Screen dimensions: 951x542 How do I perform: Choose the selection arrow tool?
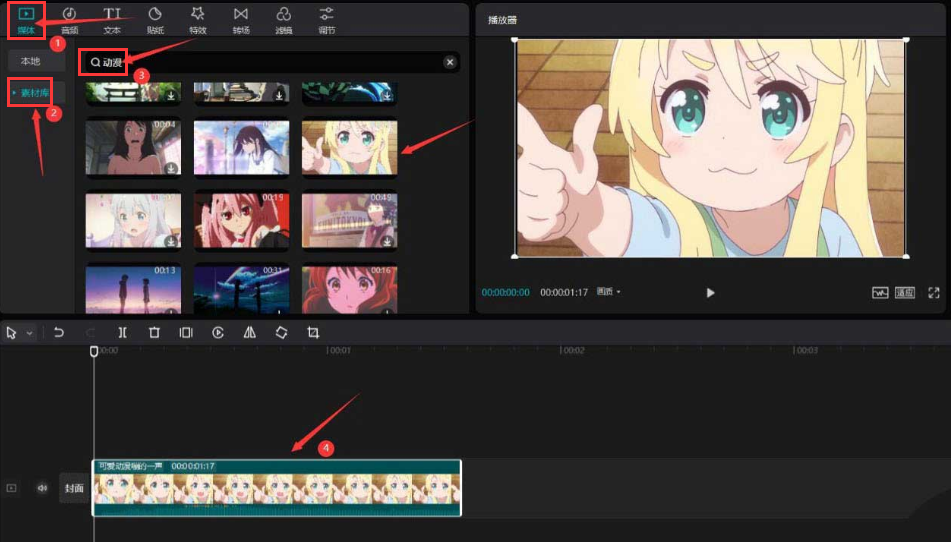pyautogui.click(x=11, y=333)
